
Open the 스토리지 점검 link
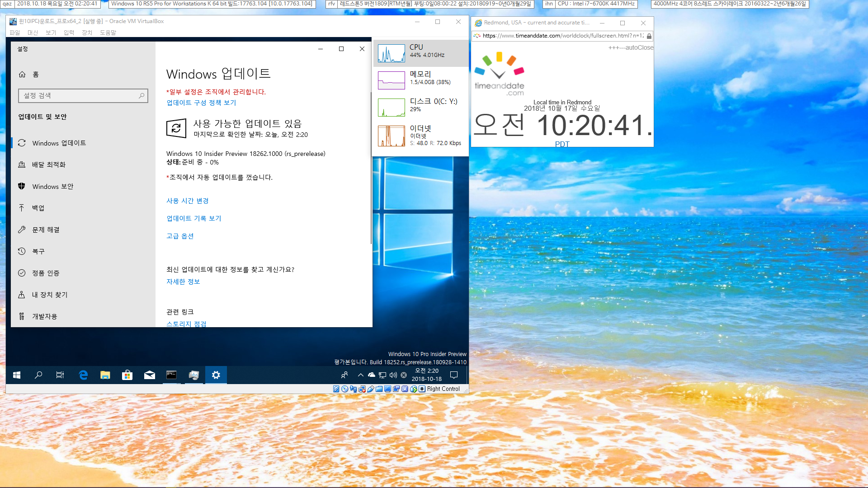click(186, 324)
